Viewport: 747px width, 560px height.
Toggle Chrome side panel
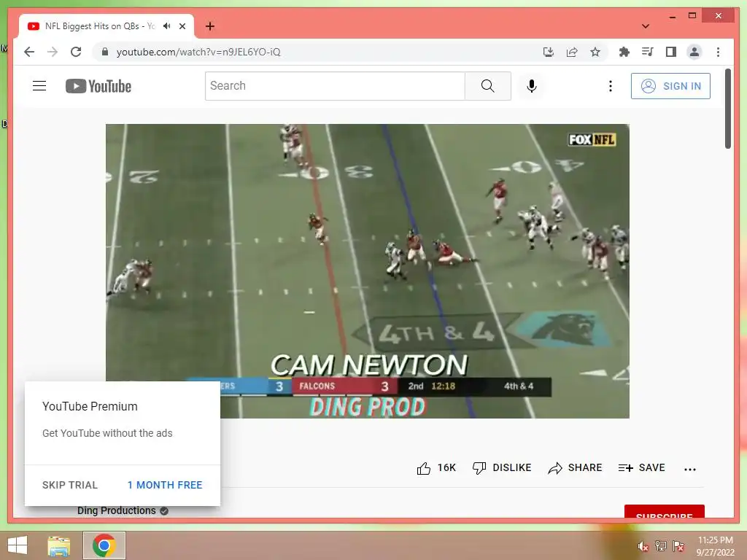(671, 52)
